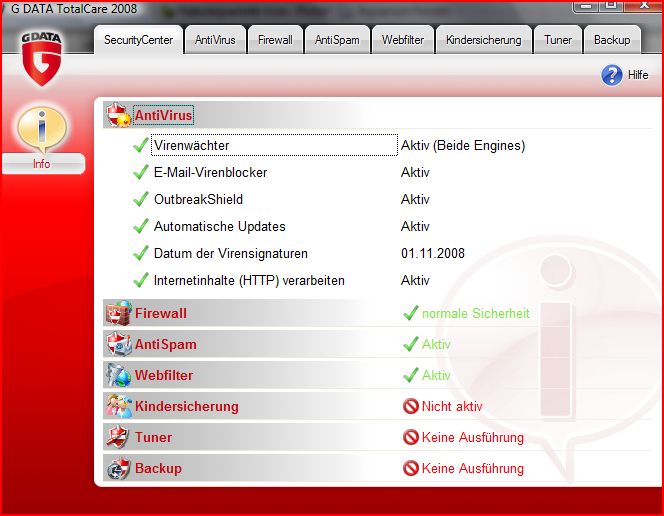Click the AntiSpam section icon
Screen dimensions: 664x516
pos(118,344)
